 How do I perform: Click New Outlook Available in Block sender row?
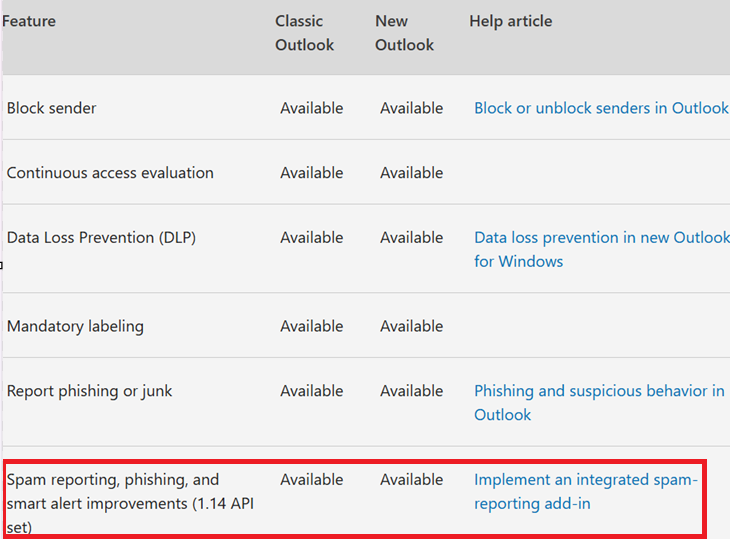coord(412,108)
